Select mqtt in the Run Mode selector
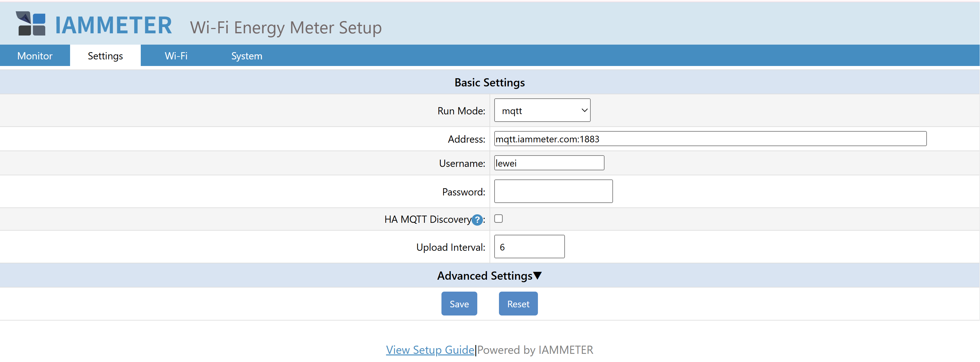980x362 pixels. click(542, 110)
